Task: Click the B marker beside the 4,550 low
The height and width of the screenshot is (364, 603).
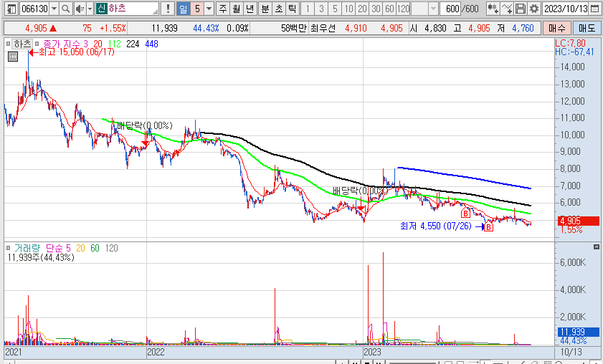Action: click(x=488, y=227)
